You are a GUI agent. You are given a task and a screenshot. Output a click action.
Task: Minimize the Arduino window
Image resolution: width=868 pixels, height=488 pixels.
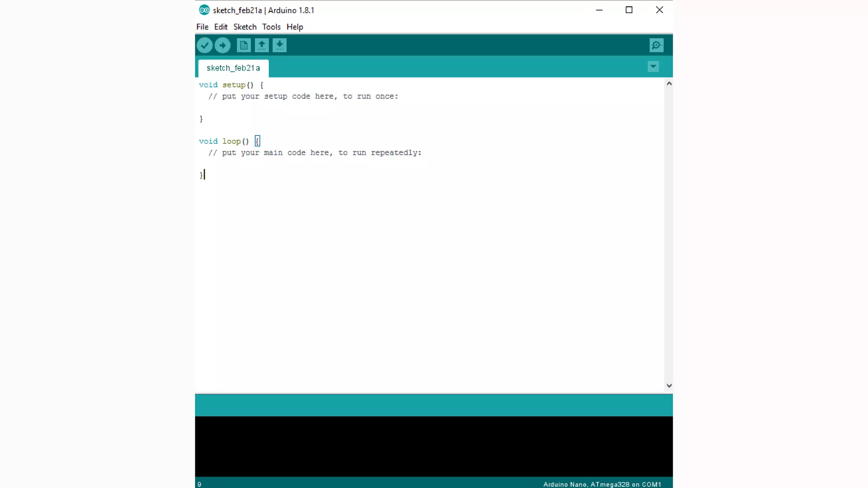click(x=599, y=10)
